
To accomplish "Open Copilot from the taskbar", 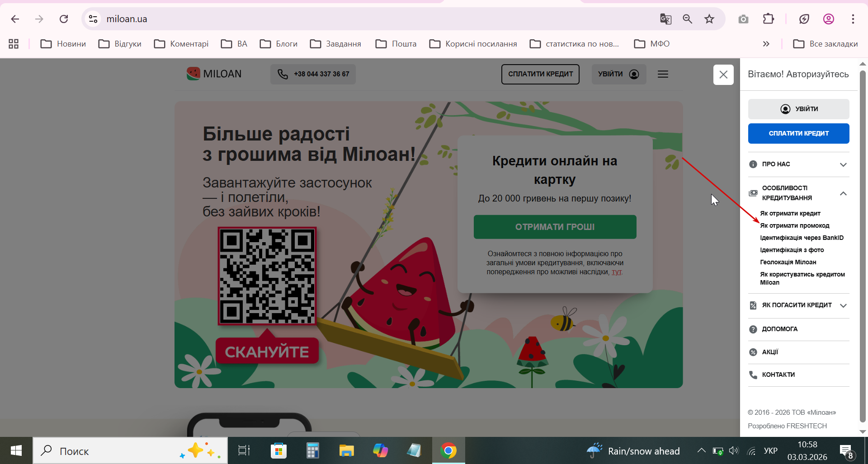I will (x=380, y=450).
